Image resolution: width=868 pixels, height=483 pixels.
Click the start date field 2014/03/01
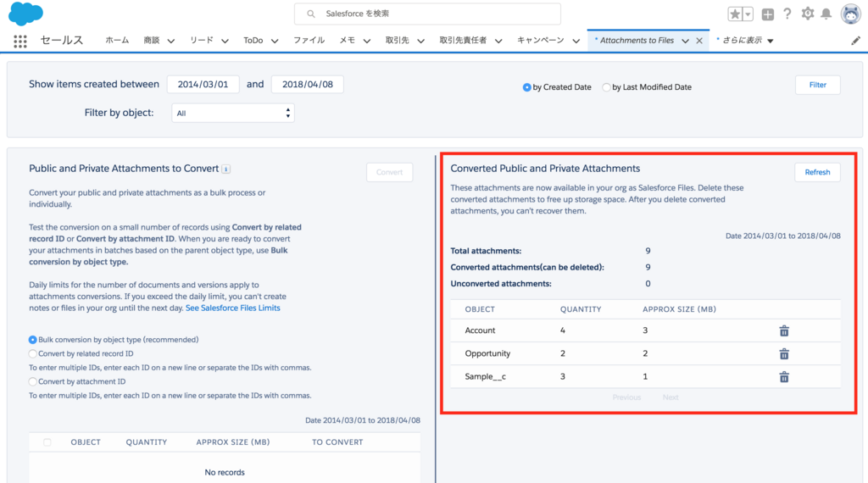pos(203,84)
